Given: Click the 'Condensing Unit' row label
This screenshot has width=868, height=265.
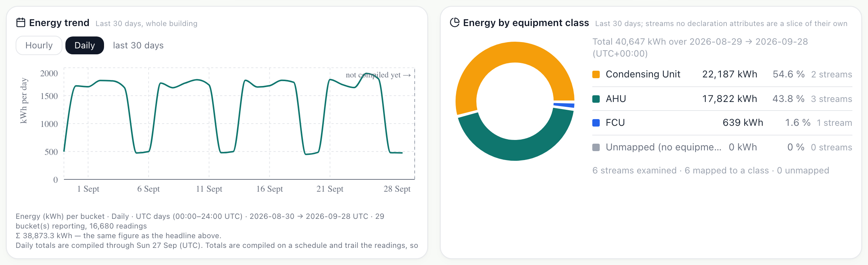Looking at the screenshot, I should pyautogui.click(x=643, y=74).
